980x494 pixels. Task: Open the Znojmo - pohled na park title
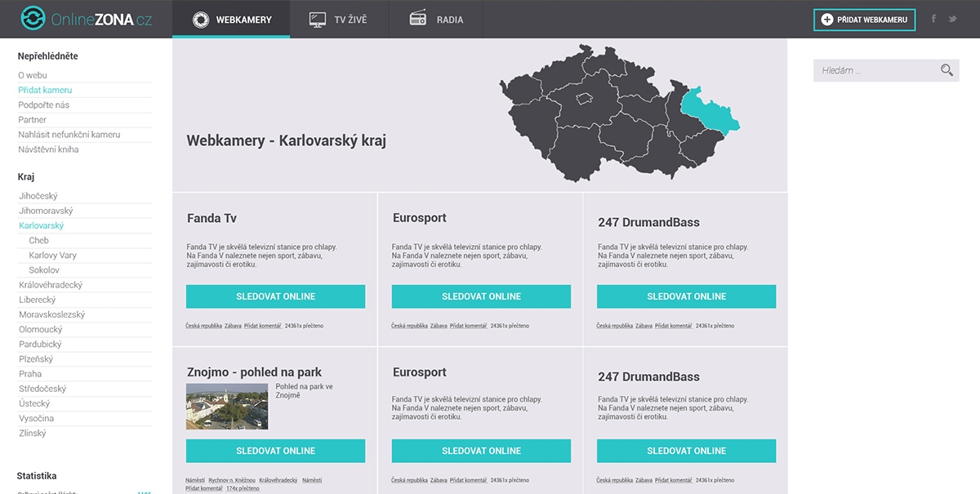tap(254, 372)
